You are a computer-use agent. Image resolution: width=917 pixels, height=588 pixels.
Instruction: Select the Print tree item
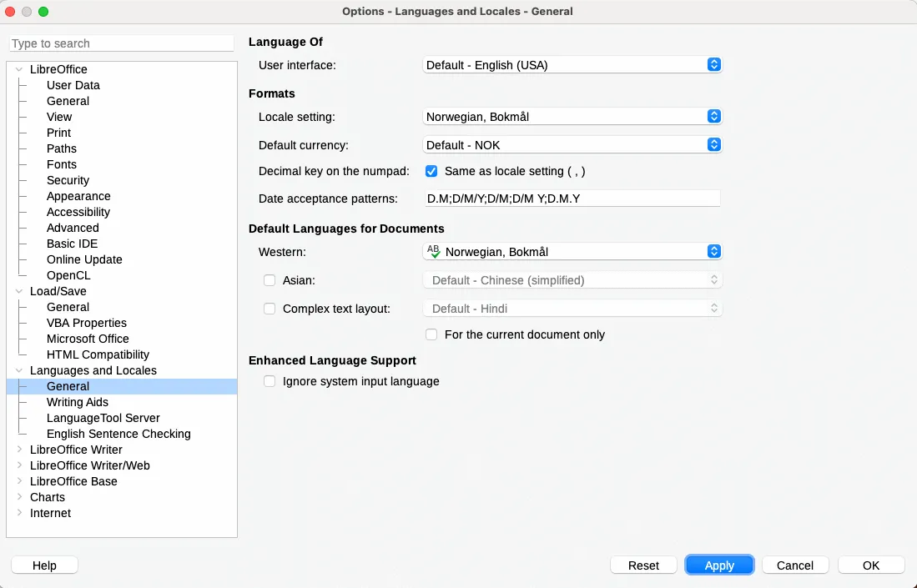click(x=58, y=133)
